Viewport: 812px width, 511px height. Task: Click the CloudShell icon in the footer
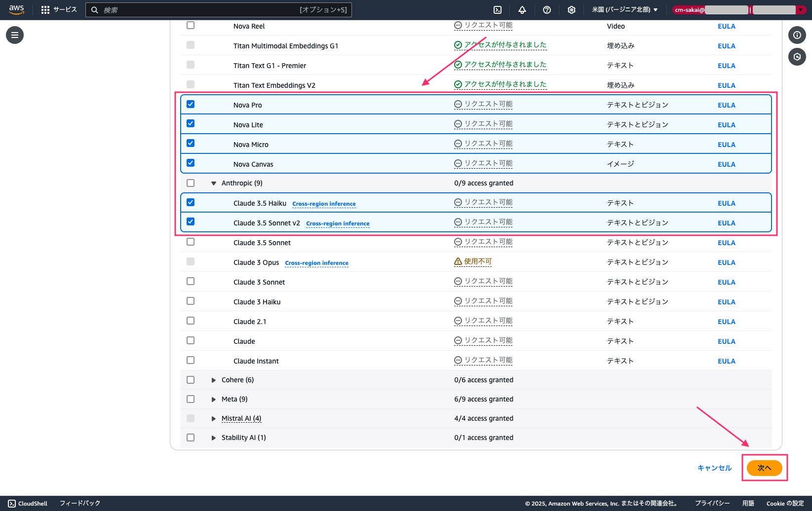click(x=12, y=504)
